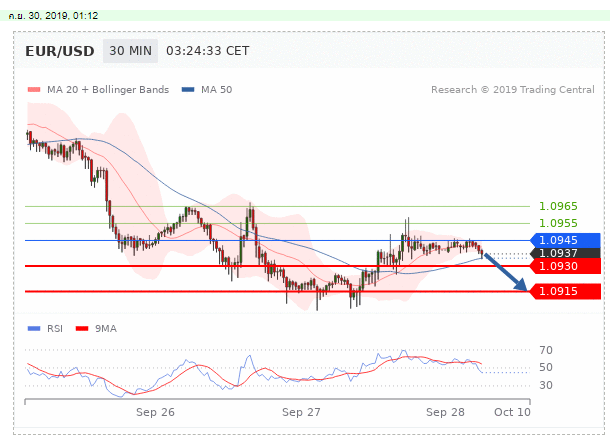Click the 30 MIN timeframe button
610x443 pixels.
pos(130,51)
